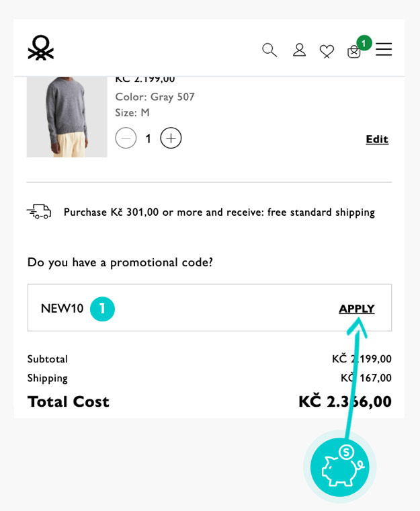Open the search magnifier icon

[x=269, y=50]
